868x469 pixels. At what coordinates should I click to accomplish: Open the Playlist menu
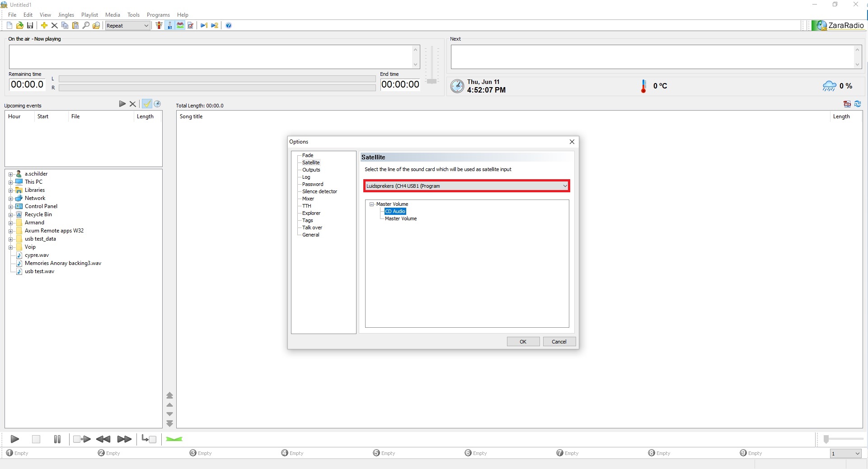pos(89,15)
